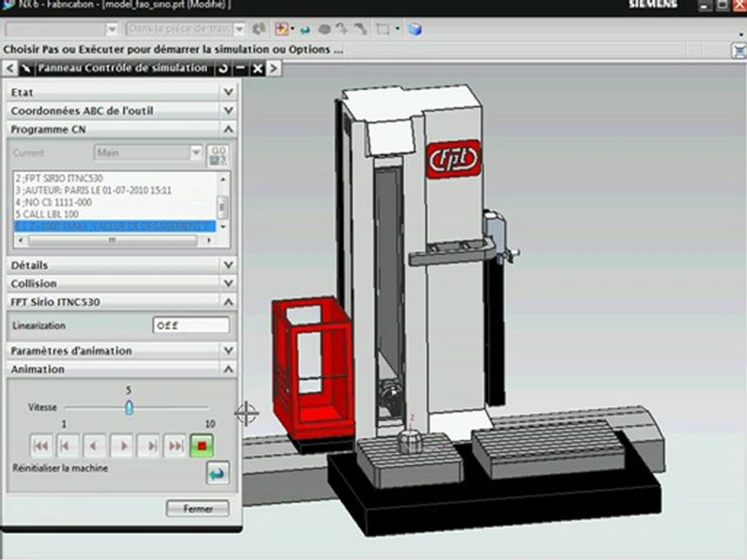The height and width of the screenshot is (560, 747).
Task: Click the blue cube icon in the toolbar
Action: point(415,30)
